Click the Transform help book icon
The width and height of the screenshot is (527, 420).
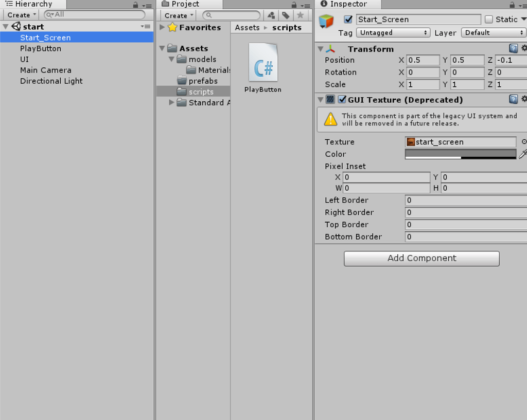(x=513, y=48)
